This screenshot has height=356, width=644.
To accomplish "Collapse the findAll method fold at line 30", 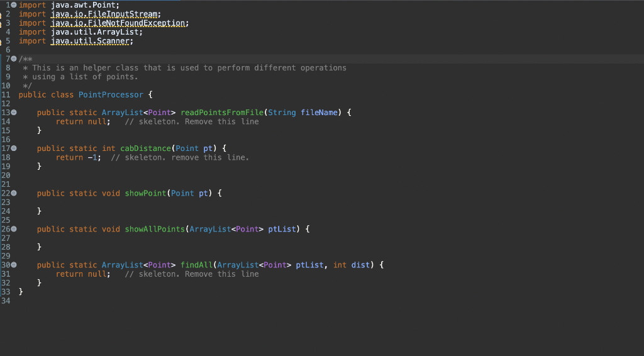I will pos(14,265).
